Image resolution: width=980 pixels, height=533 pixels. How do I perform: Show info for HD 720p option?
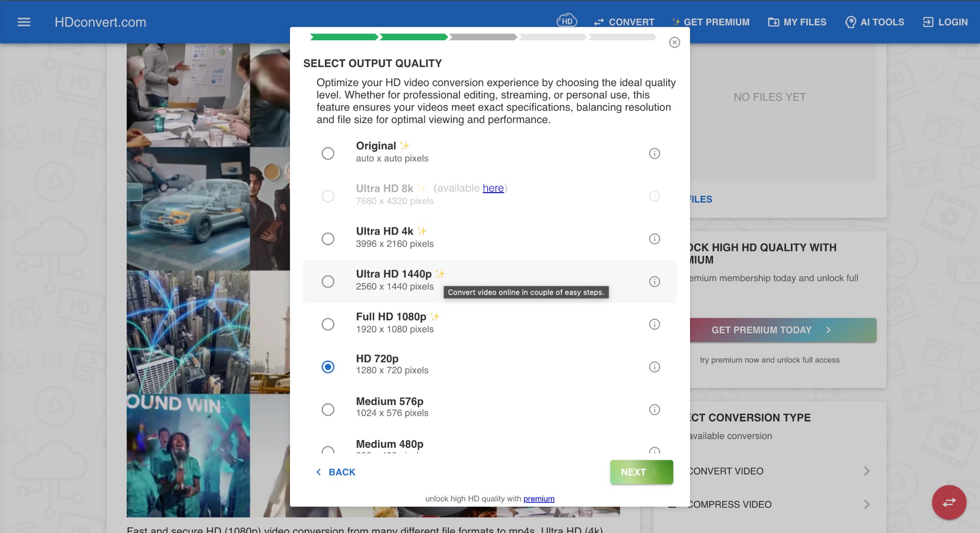click(654, 367)
